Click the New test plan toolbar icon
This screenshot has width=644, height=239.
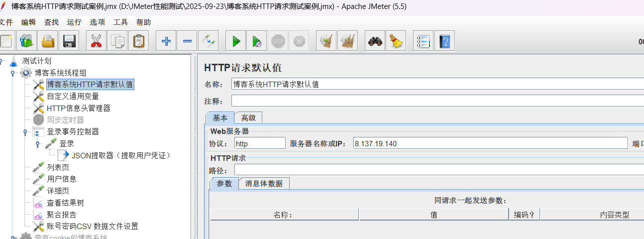(x=6, y=41)
